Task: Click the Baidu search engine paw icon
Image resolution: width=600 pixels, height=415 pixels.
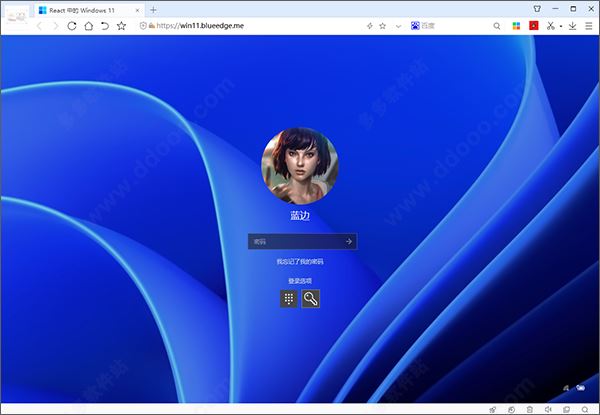Action: click(415, 26)
